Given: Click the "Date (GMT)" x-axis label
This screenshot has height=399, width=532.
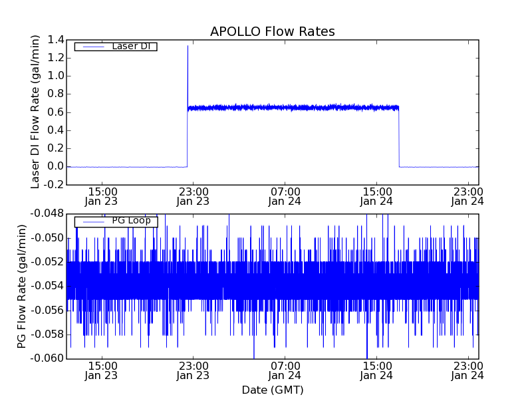Looking at the screenshot, I should tap(273, 390).
